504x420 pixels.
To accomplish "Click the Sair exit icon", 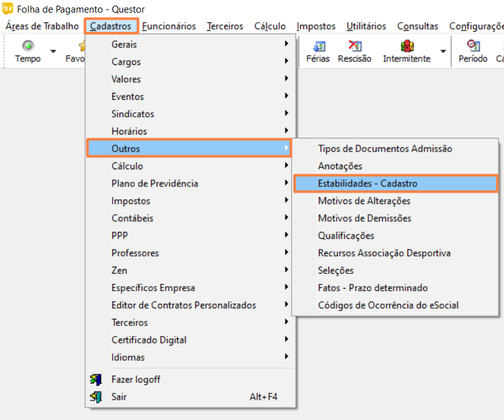I will click(96, 397).
